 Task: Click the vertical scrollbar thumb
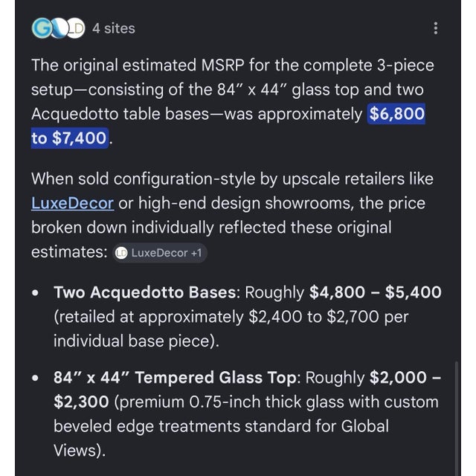tap(456, 418)
